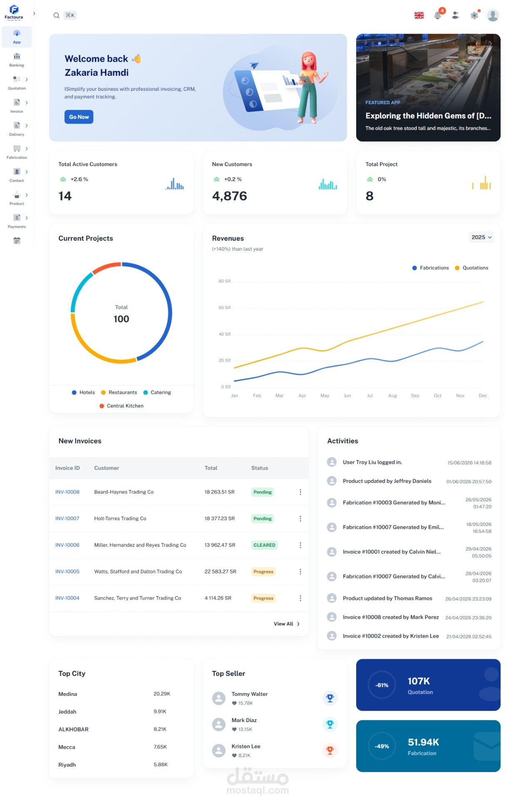Toggle the Central Kitchen legend item
516x812 pixels.
point(122,406)
